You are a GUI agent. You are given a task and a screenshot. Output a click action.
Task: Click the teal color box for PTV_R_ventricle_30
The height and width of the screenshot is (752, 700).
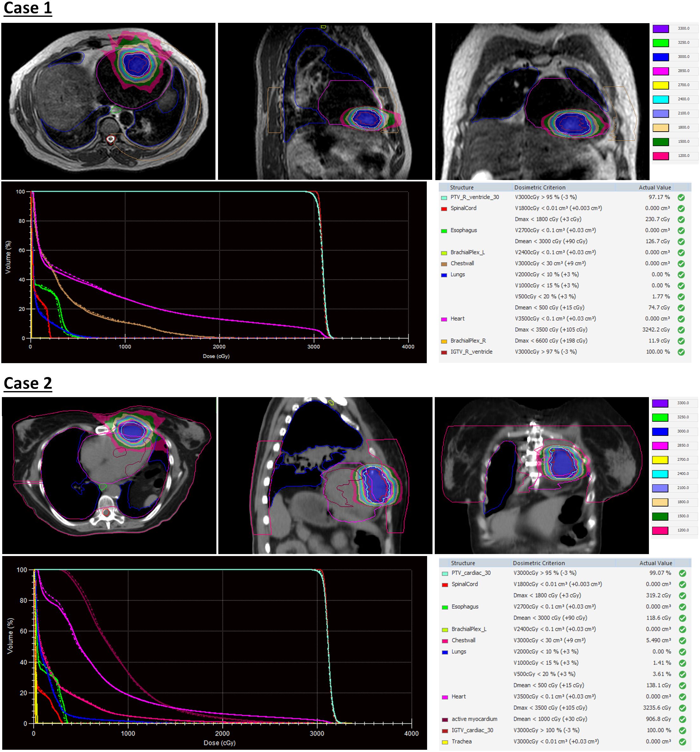coord(444,198)
